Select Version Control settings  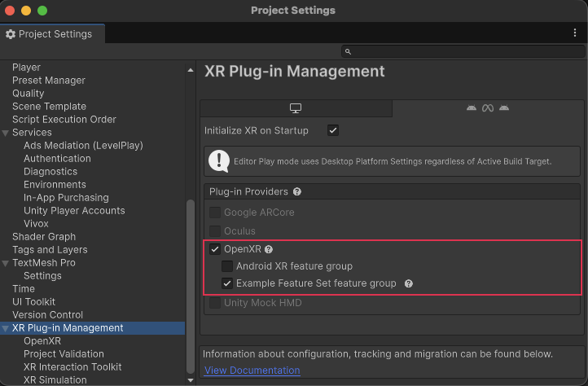tap(47, 314)
